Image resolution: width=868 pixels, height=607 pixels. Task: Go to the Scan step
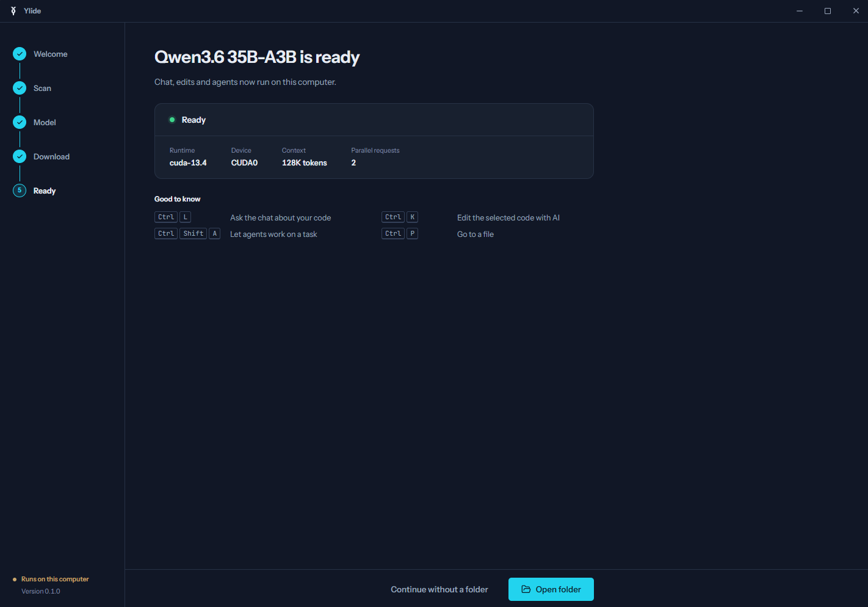coord(42,89)
